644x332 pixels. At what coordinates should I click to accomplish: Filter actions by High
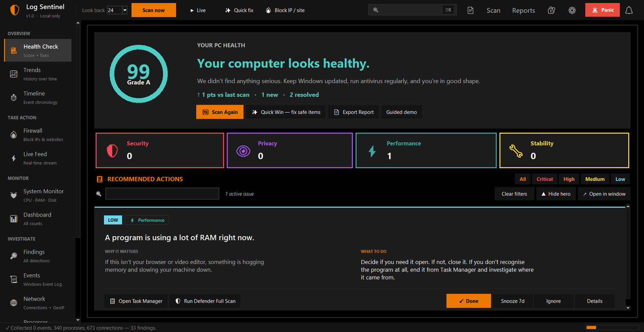click(x=569, y=179)
